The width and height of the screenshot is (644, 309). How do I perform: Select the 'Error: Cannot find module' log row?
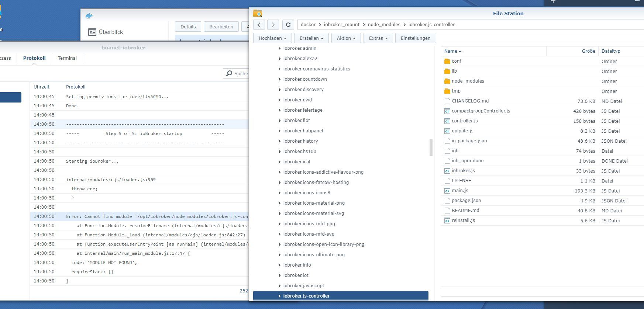click(140, 216)
